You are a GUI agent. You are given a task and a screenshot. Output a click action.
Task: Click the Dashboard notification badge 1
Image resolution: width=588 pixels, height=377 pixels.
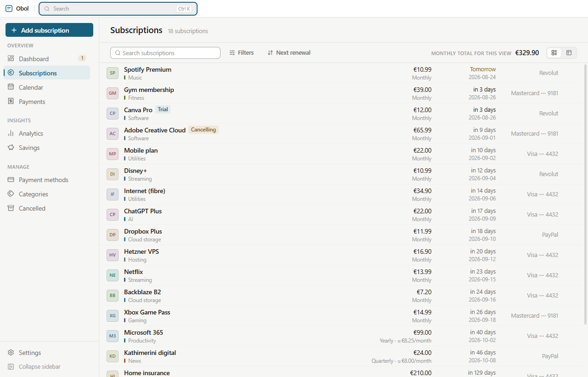coord(82,58)
